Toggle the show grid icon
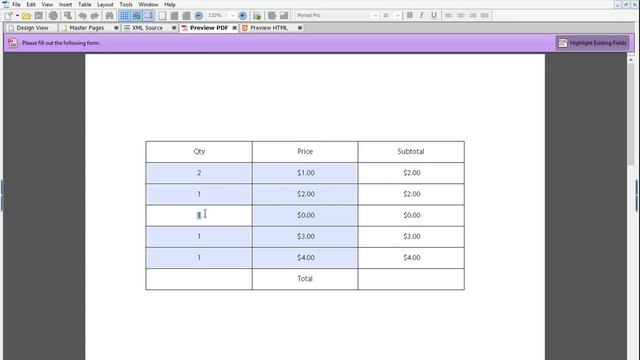Viewport: 640px width, 360px height. [x=124, y=16]
